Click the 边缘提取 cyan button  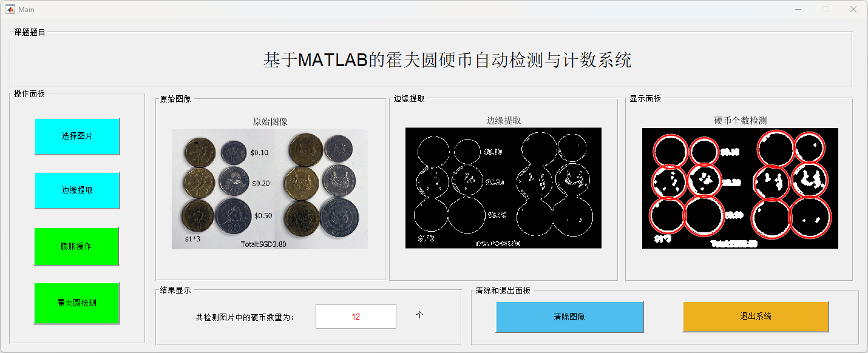77,190
